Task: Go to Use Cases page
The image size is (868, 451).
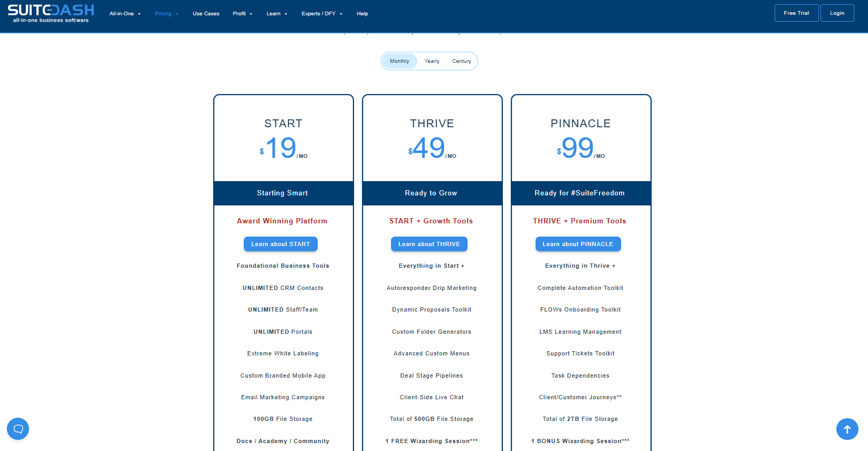Action: point(206,14)
